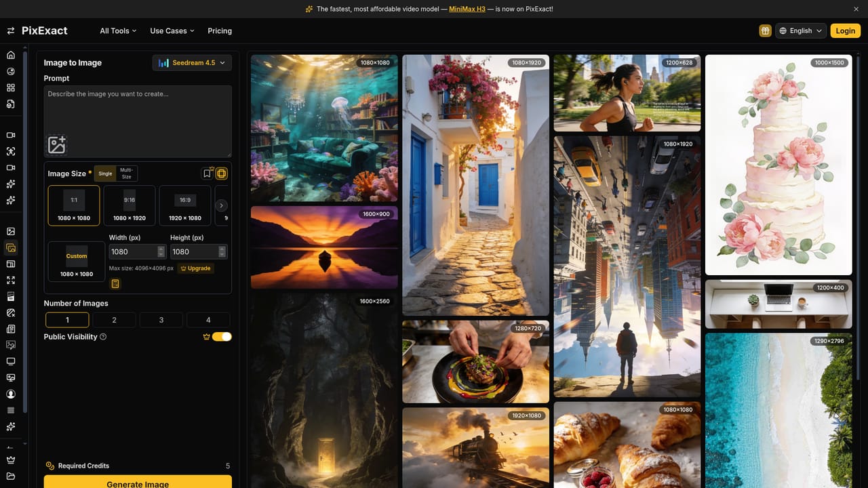
Task: Open the English language dropdown
Action: click(x=800, y=30)
